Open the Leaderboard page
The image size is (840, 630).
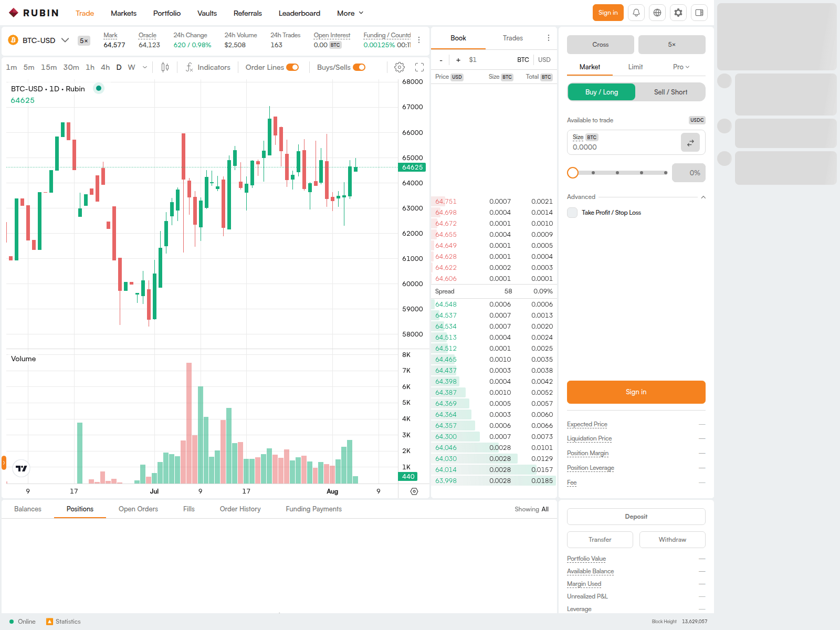click(299, 13)
